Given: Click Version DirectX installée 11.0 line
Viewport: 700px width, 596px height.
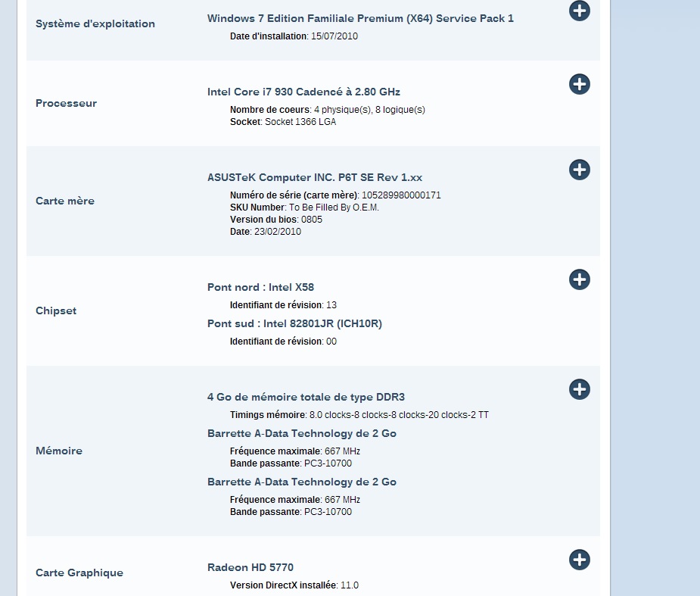Looking at the screenshot, I should [294, 585].
